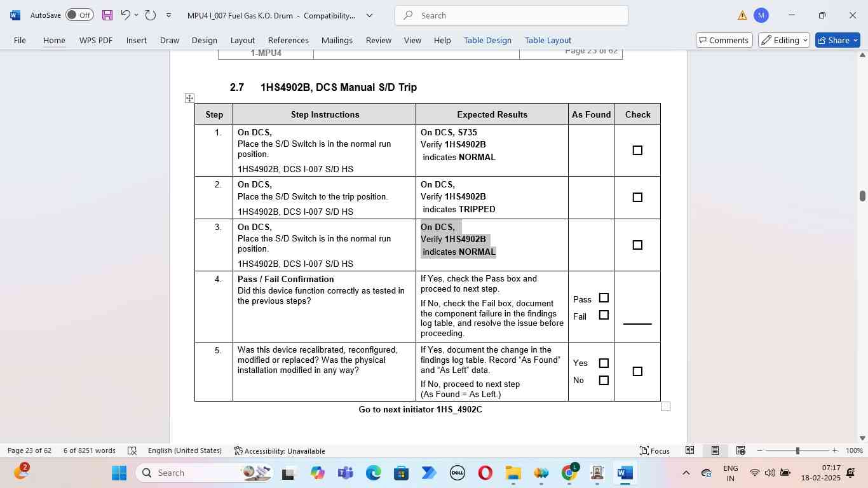868x488 pixels.
Task: Open the Windows Start menu
Action: [119, 473]
